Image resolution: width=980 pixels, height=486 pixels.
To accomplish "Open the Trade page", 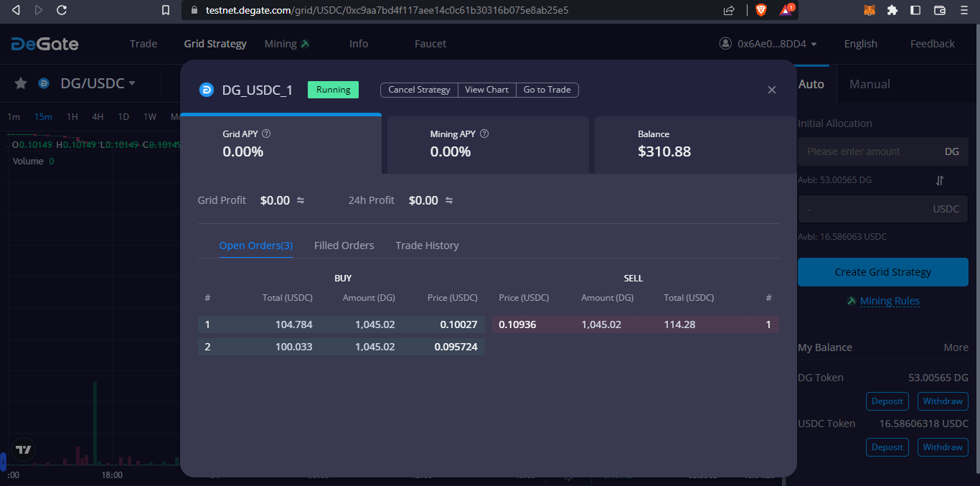I will tap(143, 44).
